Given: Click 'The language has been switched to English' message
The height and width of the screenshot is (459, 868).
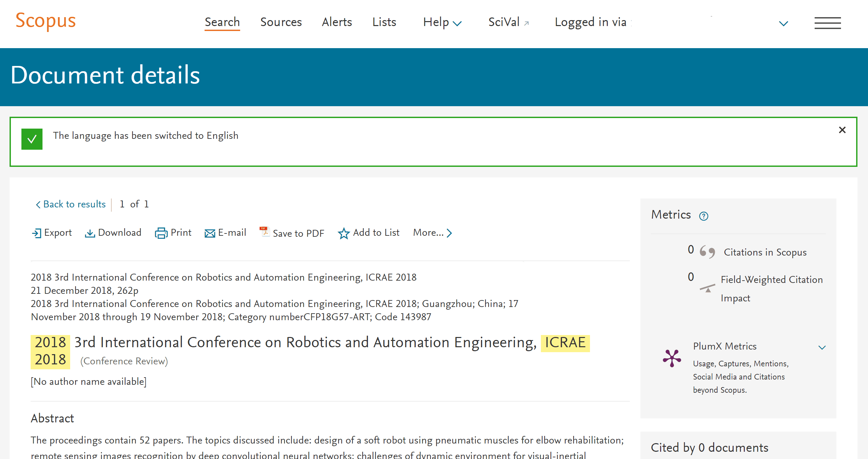Looking at the screenshot, I should 146,136.
